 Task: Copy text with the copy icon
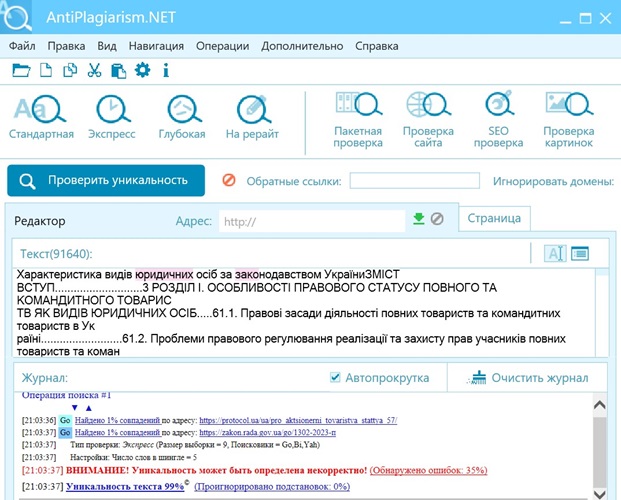point(70,70)
